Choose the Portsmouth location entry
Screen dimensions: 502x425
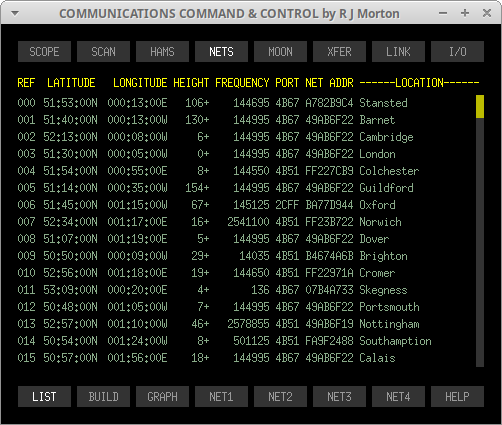[389, 307]
